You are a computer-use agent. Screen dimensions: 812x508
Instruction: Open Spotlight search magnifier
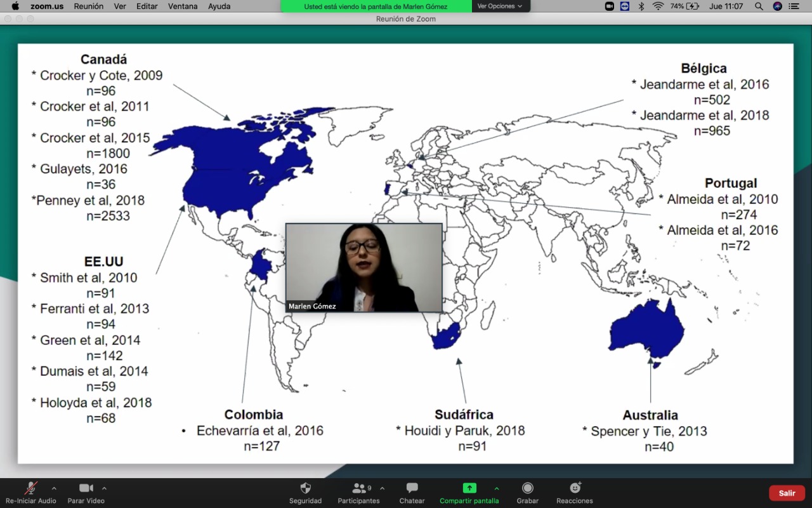tap(759, 6)
